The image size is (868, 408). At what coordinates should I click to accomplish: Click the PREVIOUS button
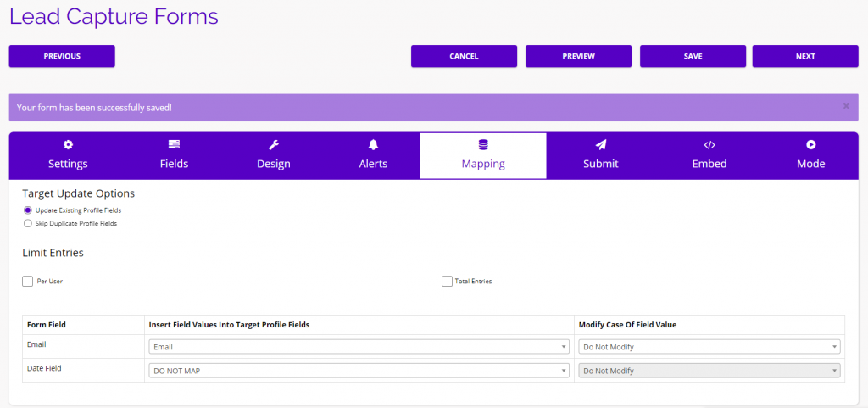[62, 56]
